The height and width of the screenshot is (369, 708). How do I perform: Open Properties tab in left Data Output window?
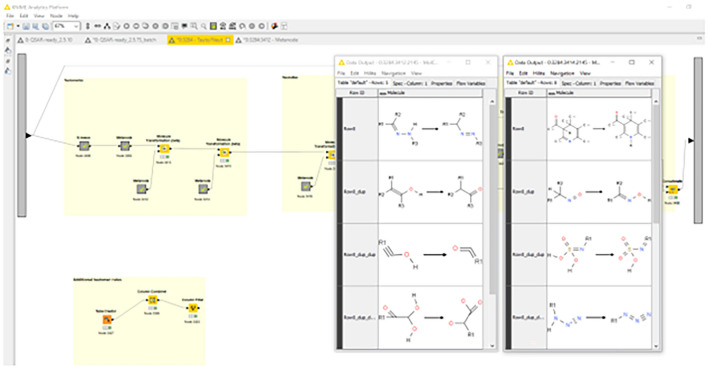pyautogui.click(x=441, y=84)
